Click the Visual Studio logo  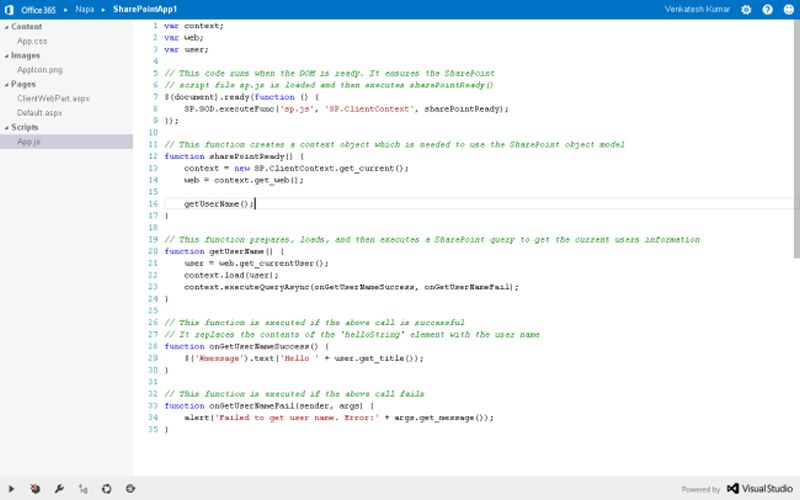[x=760, y=489]
